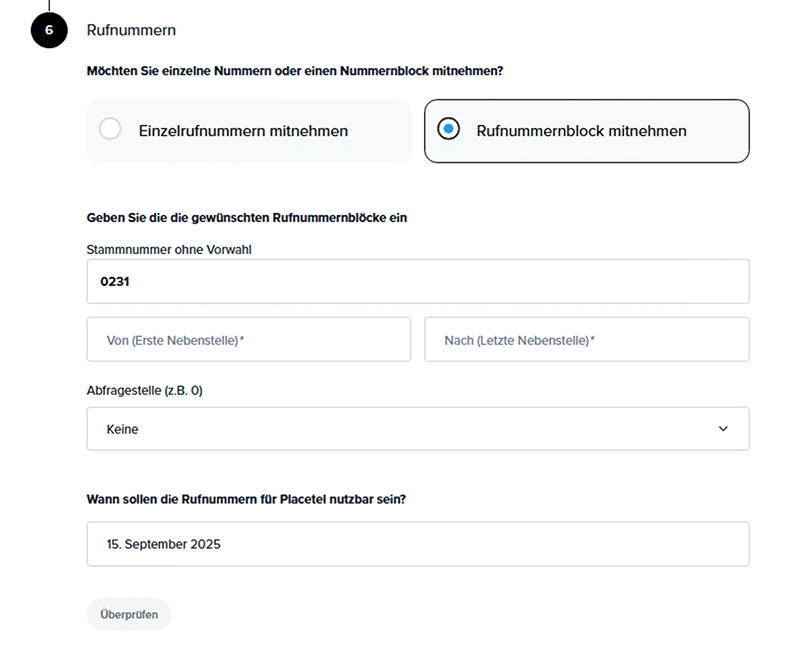
Task: Click the Einzelrufnummern mitnehmen option card
Action: coord(249,131)
